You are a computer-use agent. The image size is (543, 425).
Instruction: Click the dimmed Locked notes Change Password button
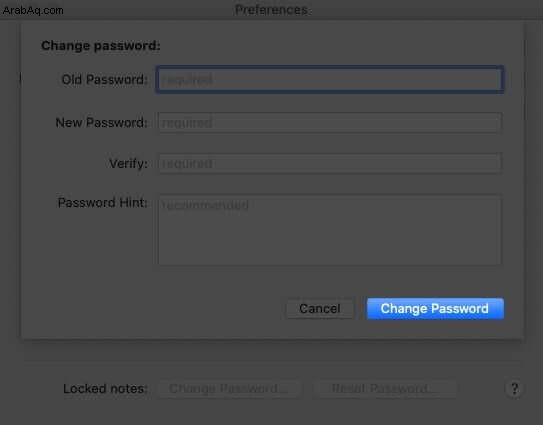(229, 389)
